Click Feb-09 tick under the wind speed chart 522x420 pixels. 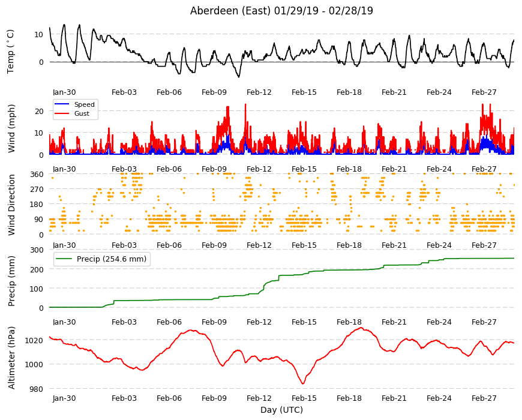[x=214, y=169]
